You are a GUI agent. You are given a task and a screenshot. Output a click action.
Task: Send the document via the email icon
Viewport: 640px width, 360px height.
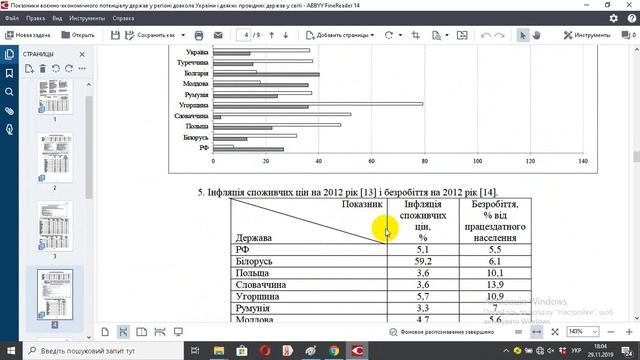218,36
